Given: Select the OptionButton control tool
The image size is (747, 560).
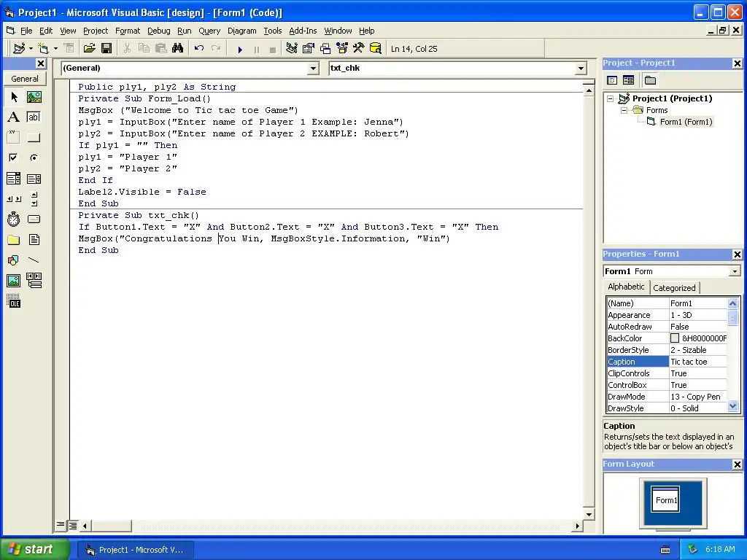Looking at the screenshot, I should click(34, 157).
